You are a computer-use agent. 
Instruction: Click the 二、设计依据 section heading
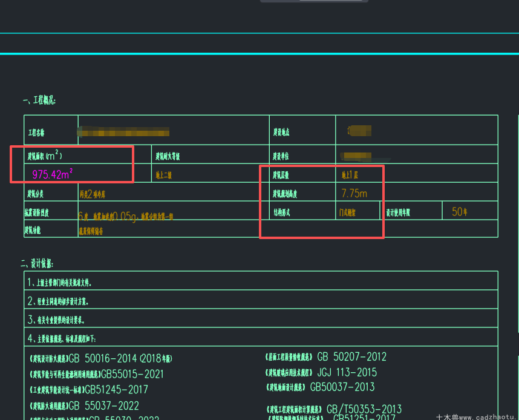pos(37,264)
